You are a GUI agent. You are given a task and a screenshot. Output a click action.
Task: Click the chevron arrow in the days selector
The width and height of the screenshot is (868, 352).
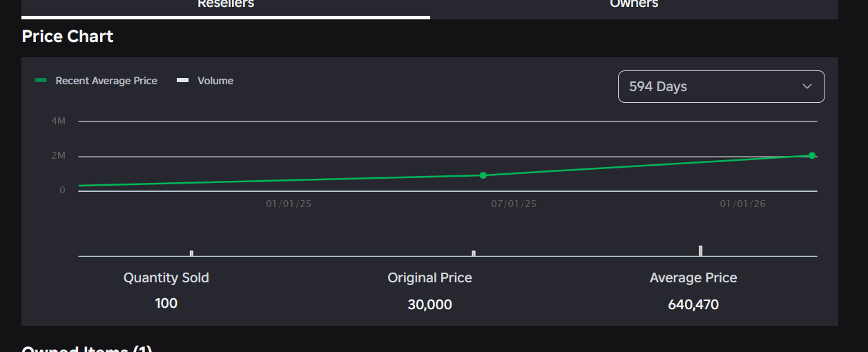[807, 86]
